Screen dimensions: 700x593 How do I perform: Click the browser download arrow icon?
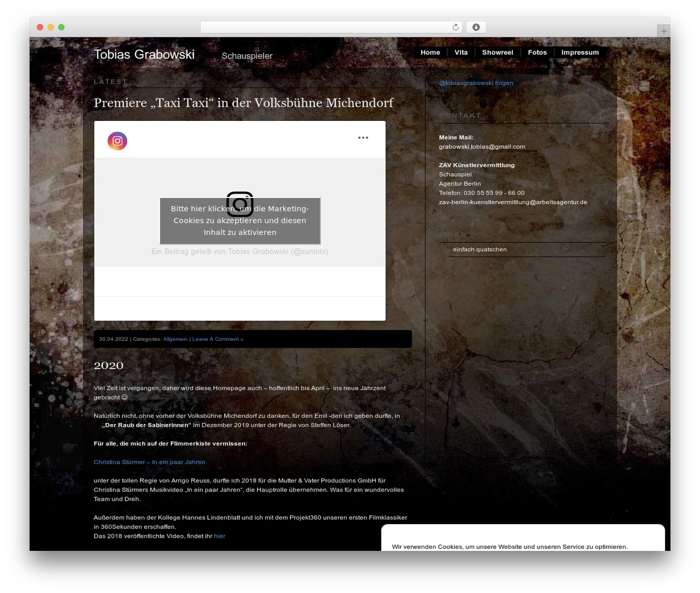point(476,27)
